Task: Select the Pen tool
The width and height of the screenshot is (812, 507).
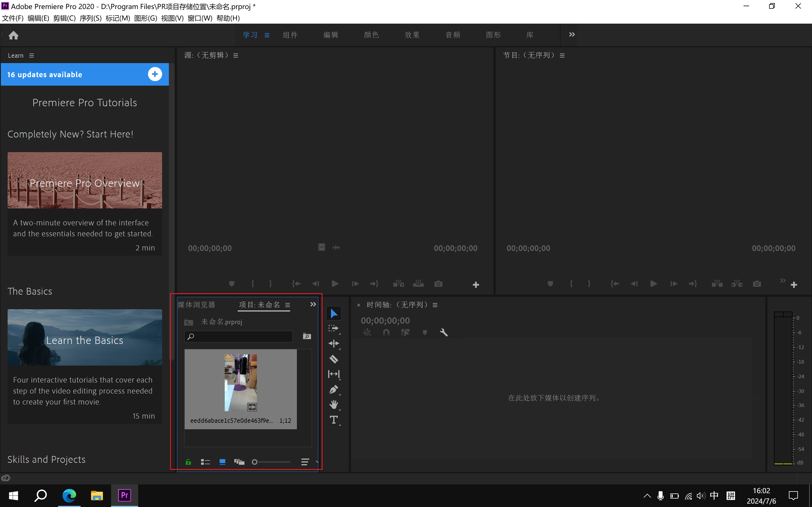Action: coord(334,389)
